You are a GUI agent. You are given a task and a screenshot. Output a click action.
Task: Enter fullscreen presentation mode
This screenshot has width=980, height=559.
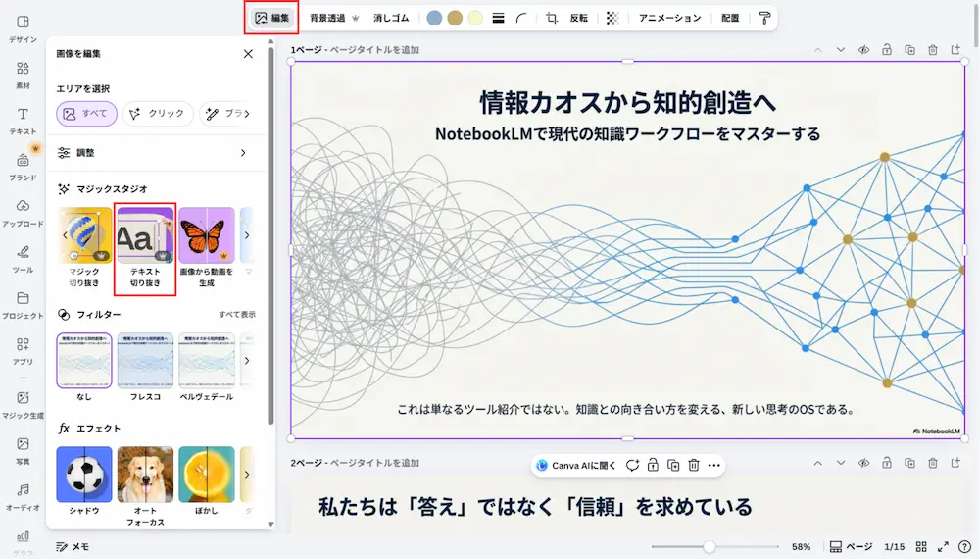pyautogui.click(x=943, y=547)
